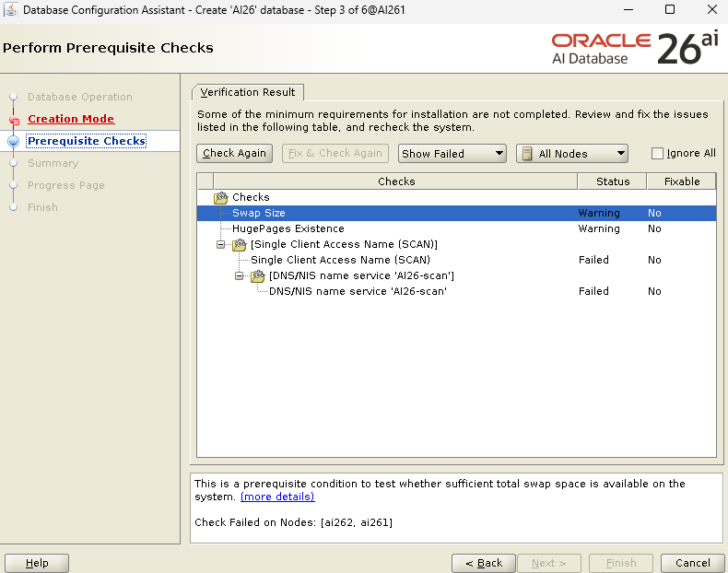Enable the Ignore All checkbox
This screenshot has height=573, width=728.
coord(657,154)
